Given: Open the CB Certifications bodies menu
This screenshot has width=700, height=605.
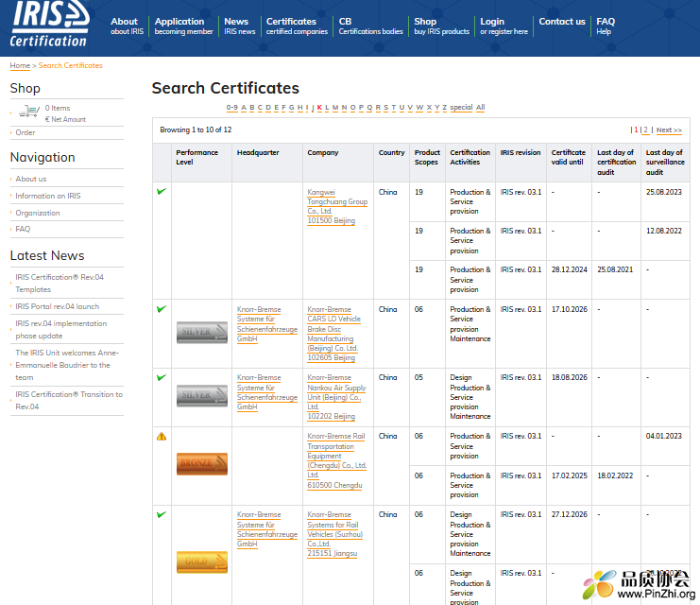Looking at the screenshot, I should [370, 26].
